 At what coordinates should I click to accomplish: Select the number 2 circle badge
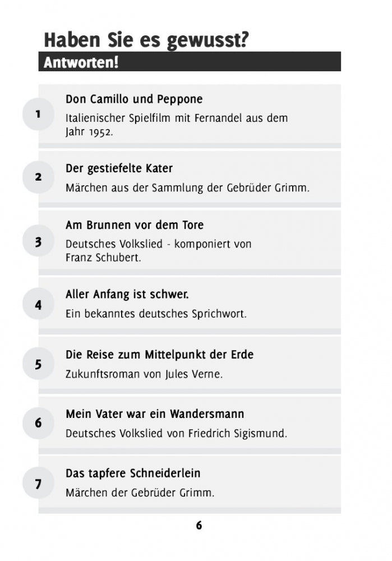pos(38,177)
